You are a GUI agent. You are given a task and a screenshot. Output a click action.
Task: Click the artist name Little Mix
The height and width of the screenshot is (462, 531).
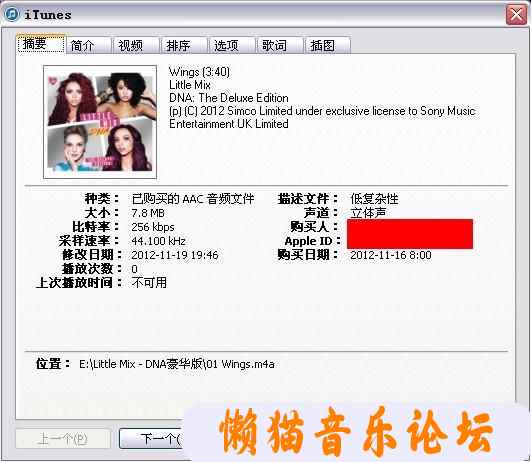(190, 85)
